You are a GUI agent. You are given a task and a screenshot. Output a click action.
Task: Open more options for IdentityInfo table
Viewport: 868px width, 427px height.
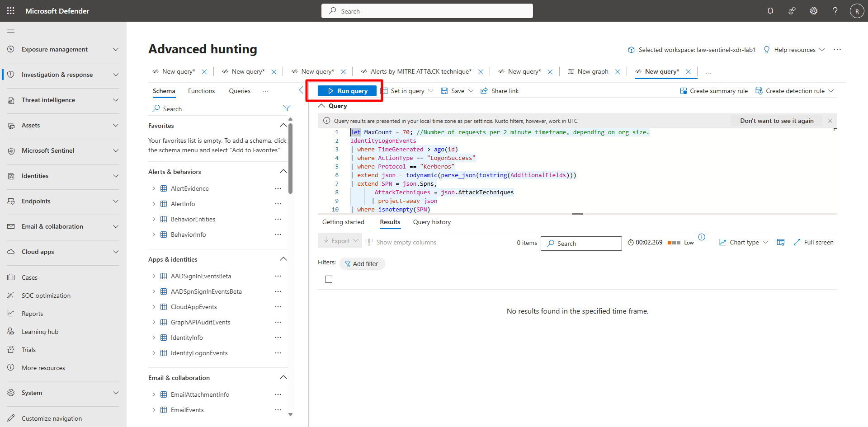278,338
